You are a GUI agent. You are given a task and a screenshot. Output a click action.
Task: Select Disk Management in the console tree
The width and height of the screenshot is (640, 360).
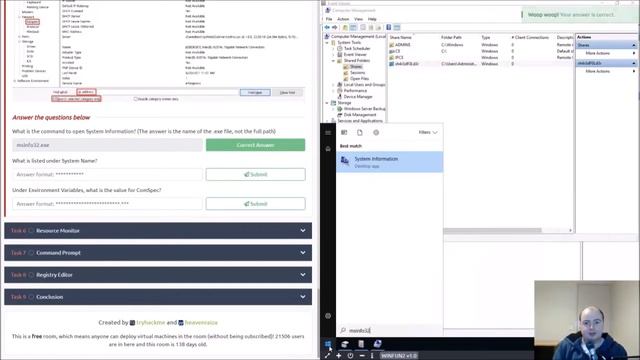(x=360, y=115)
